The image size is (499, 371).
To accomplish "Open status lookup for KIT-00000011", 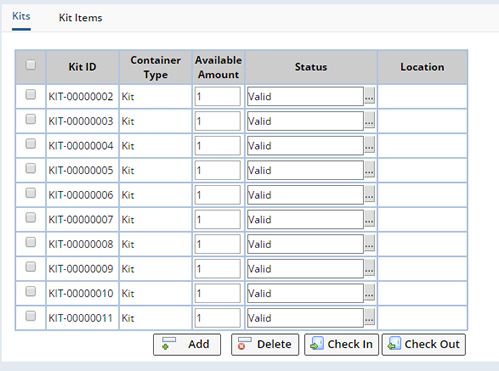I will tap(369, 318).
